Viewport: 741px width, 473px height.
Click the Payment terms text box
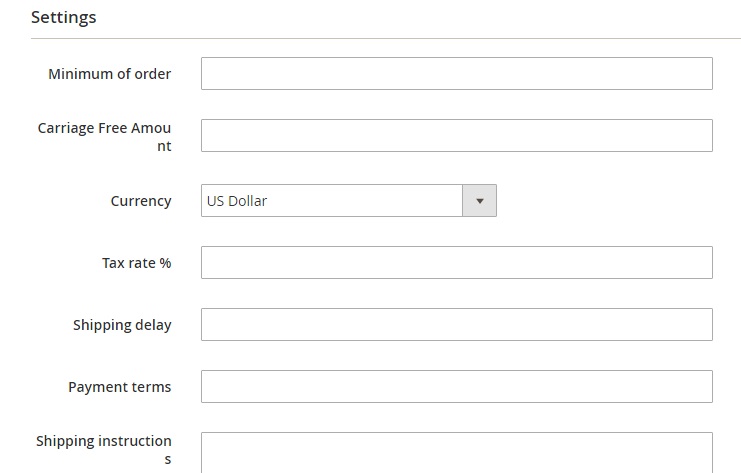point(457,387)
